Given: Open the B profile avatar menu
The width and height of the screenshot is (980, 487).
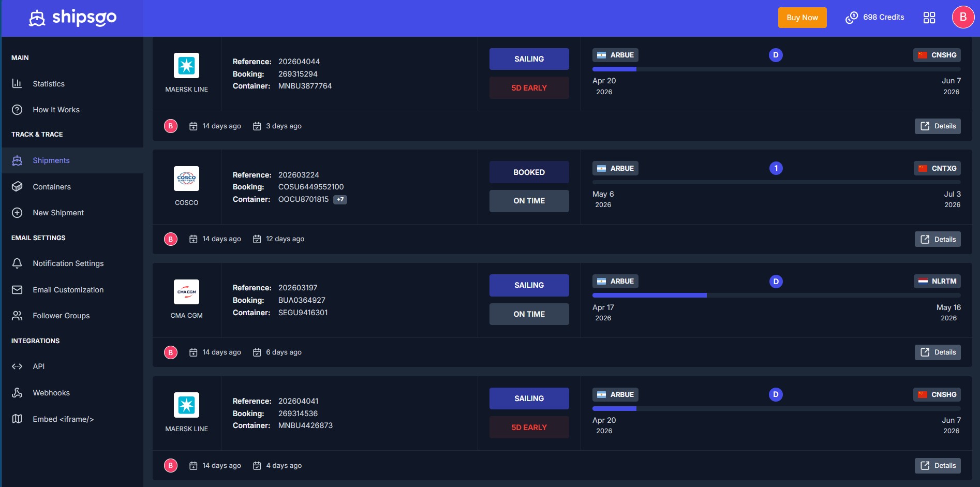Looking at the screenshot, I should pyautogui.click(x=962, y=17).
